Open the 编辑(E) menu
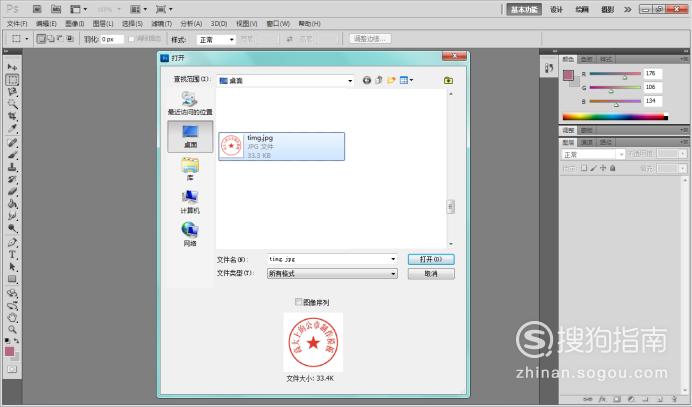 46,23
